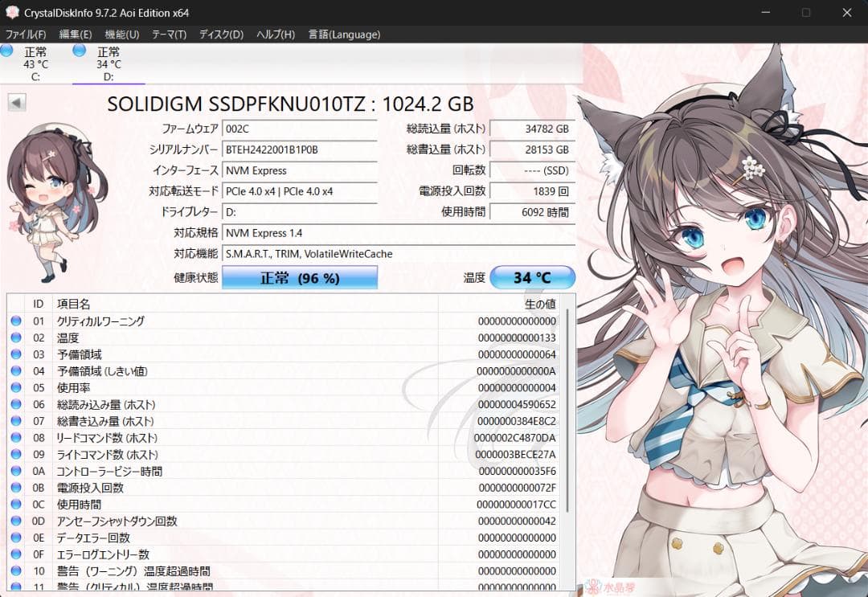Click status dot for 0A コントローラービジー時間
868x597 pixels.
pos(16,471)
